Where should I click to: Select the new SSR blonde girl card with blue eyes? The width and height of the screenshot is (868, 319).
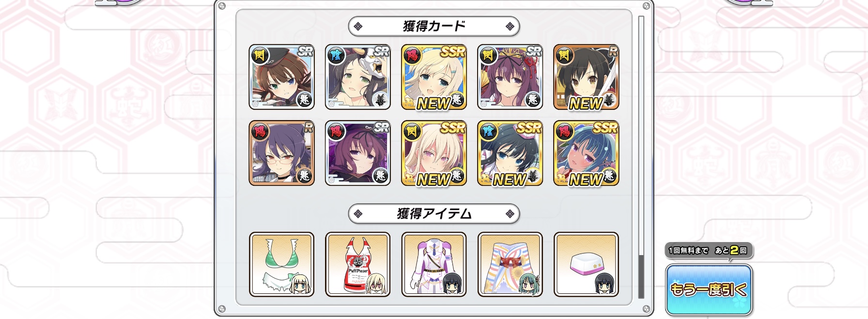(434, 77)
